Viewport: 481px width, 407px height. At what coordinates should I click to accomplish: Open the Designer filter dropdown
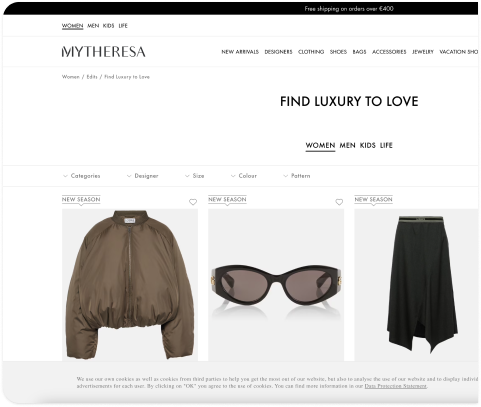point(143,176)
